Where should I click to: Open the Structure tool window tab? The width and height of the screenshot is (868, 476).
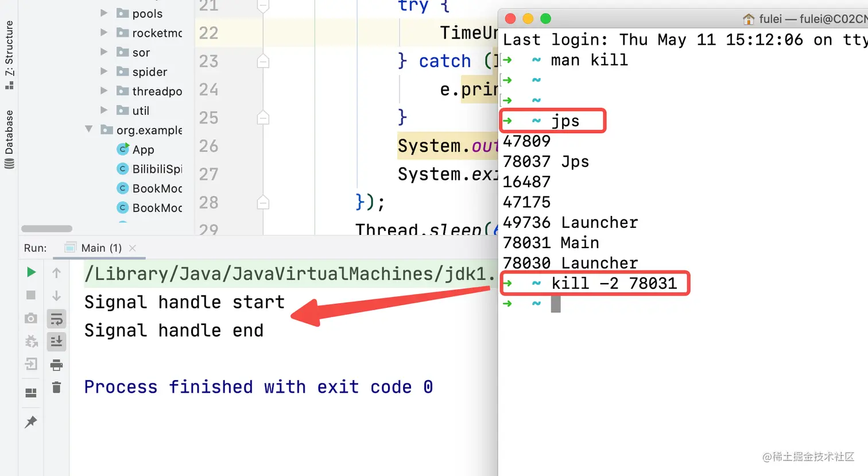click(9, 55)
